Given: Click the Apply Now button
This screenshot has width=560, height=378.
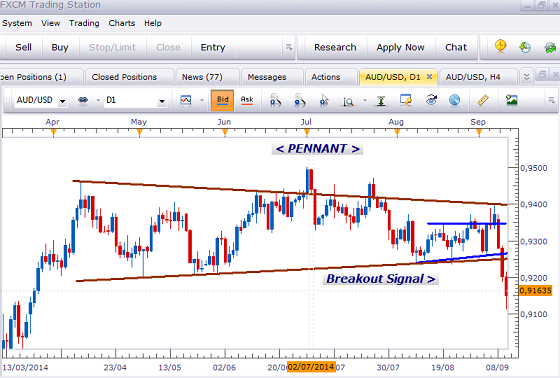Looking at the screenshot, I should click(400, 47).
